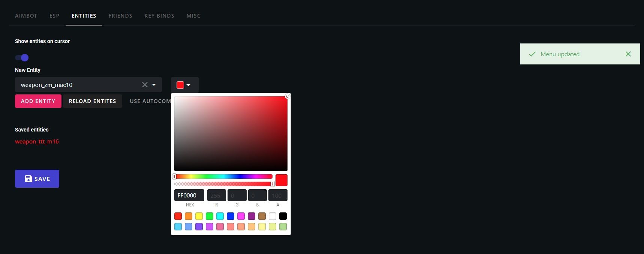Click the floppy disk Save icon
This screenshot has height=254, width=644.
[28, 179]
